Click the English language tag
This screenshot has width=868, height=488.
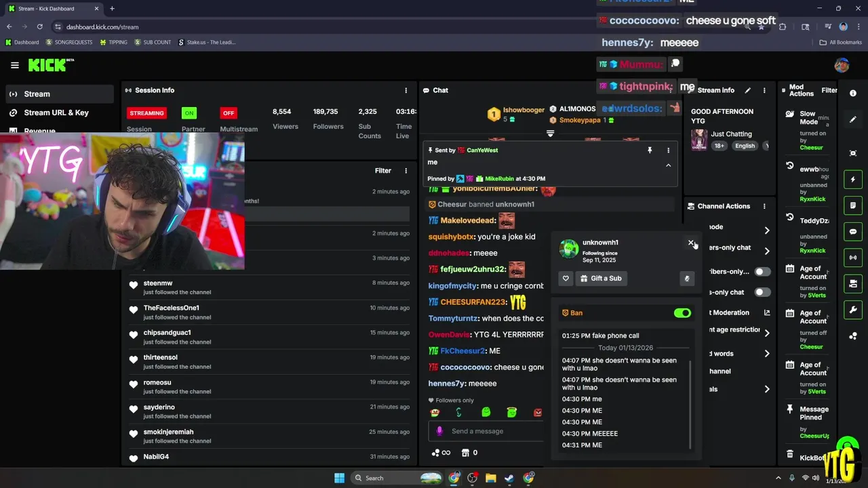click(745, 146)
